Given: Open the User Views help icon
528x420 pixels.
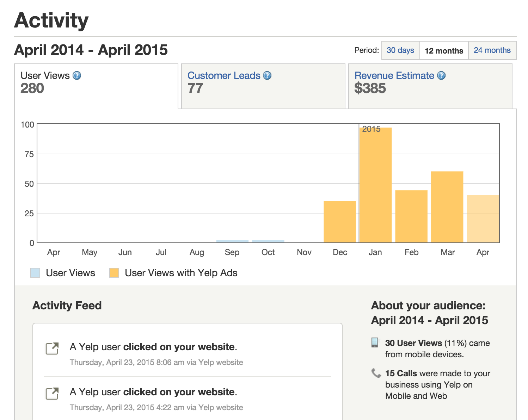Looking at the screenshot, I should click(77, 75).
